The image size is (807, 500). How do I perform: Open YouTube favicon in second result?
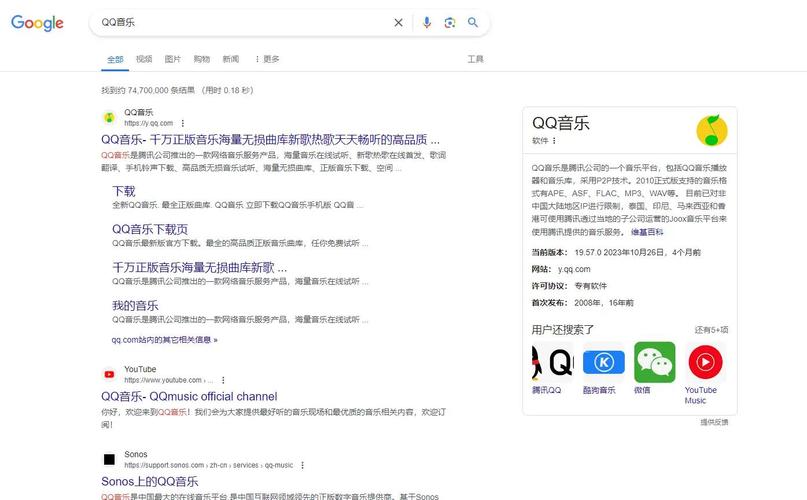tap(109, 374)
